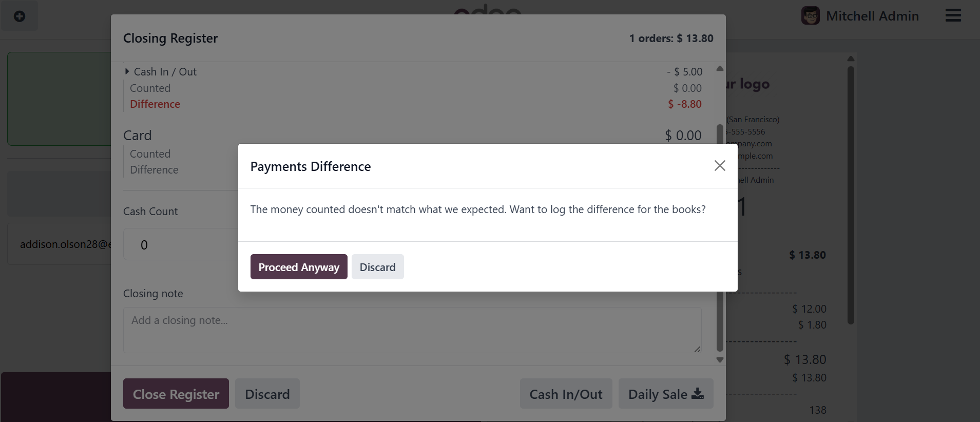Click Discard in the Closing Register footer
Viewport: 980px width, 422px height.
pos(267,394)
